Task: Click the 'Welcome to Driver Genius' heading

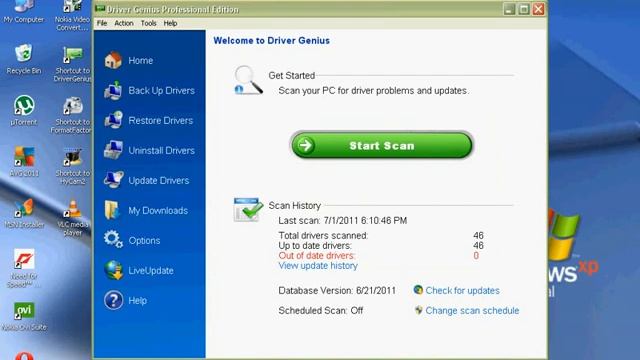Action: (271, 40)
